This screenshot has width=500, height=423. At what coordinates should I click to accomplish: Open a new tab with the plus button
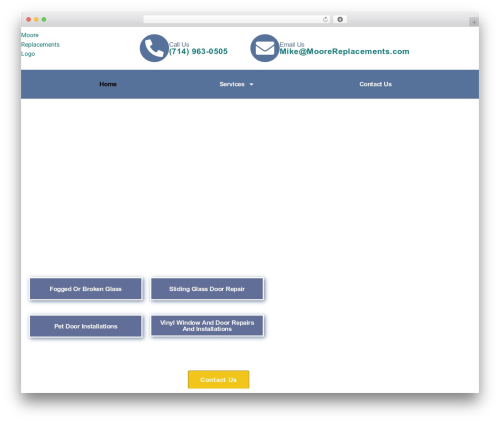click(x=474, y=22)
